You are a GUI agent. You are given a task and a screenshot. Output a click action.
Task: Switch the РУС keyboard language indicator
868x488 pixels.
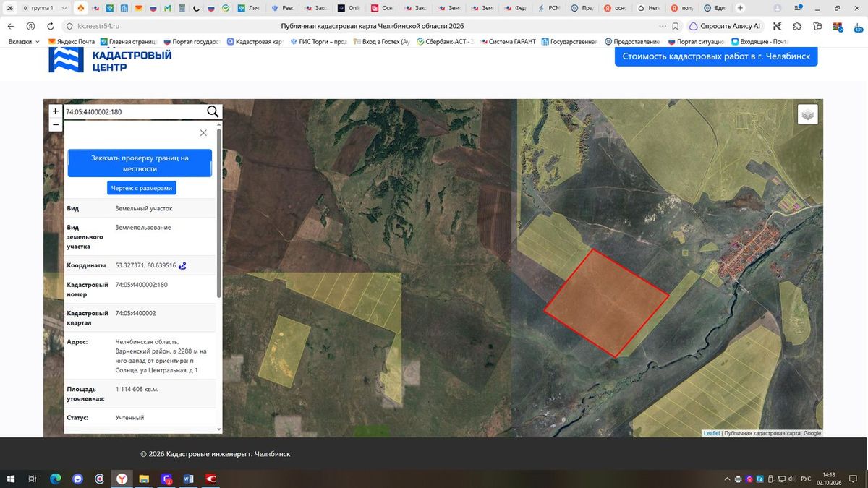805,479
